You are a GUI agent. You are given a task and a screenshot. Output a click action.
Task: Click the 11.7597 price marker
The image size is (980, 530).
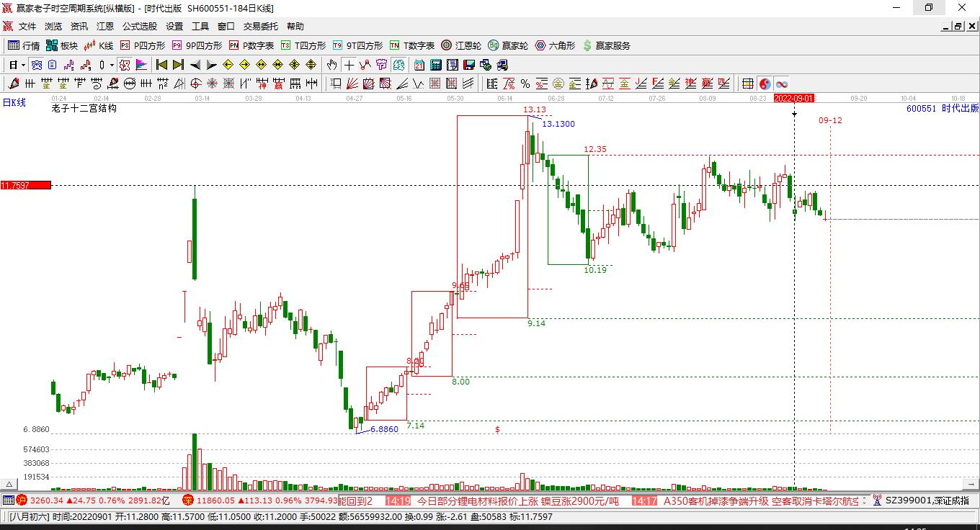pos(26,185)
